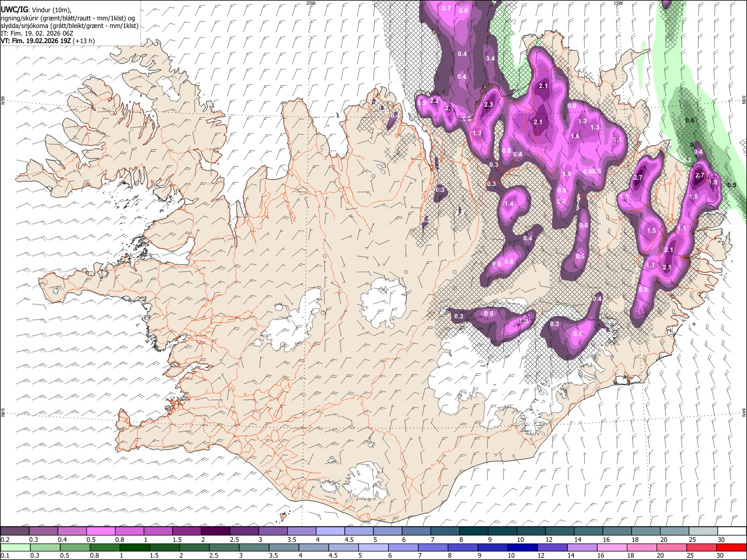Pick the bright red 30 mm rain swatch
This screenshot has width=747, height=560.
click(731, 548)
